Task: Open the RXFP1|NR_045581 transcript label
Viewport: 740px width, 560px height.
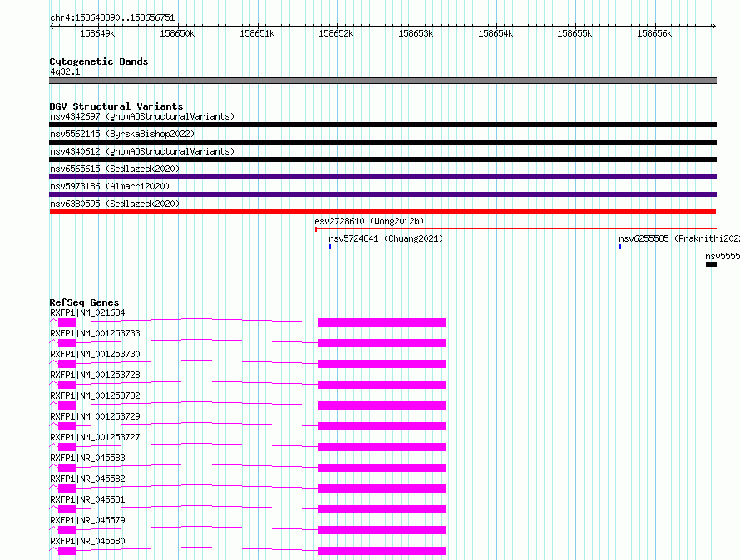Action: [x=87, y=499]
